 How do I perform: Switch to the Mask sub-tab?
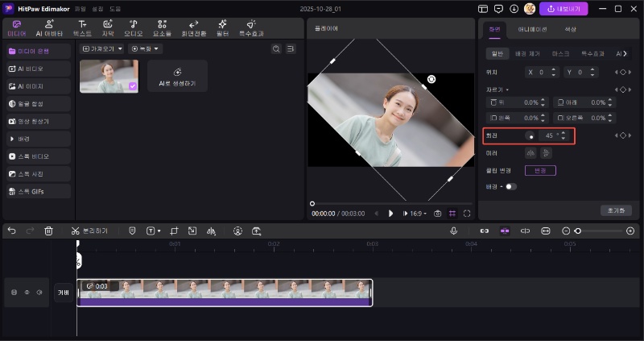click(x=560, y=53)
